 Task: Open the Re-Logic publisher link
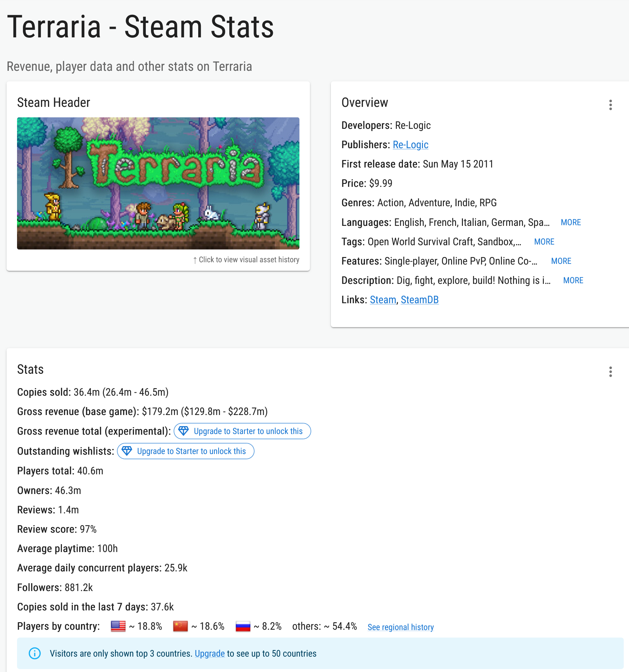click(410, 145)
